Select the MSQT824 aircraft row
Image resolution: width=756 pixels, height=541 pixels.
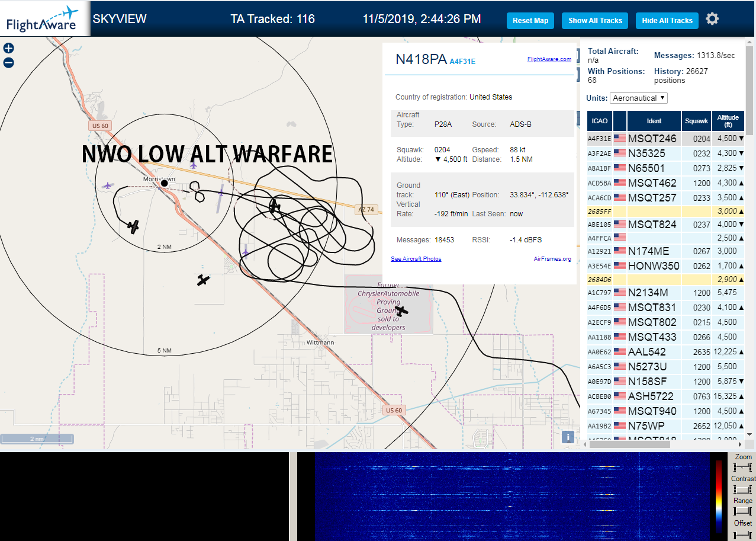(x=665, y=225)
